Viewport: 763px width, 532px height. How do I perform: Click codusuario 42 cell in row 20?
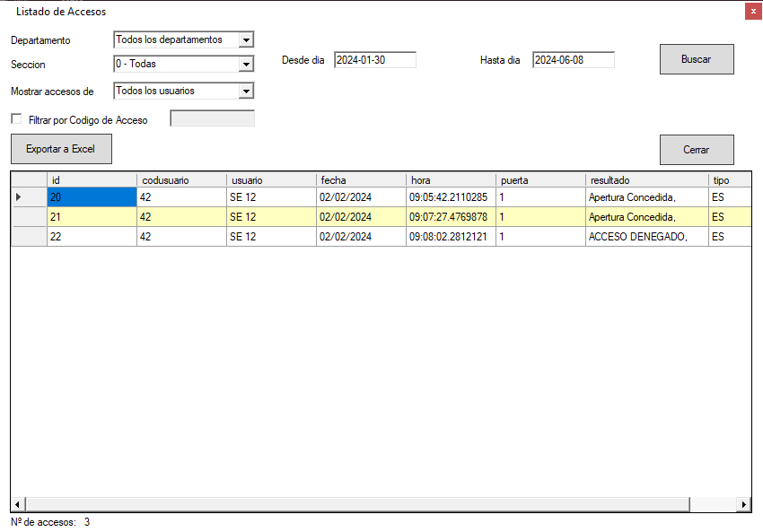pos(181,197)
